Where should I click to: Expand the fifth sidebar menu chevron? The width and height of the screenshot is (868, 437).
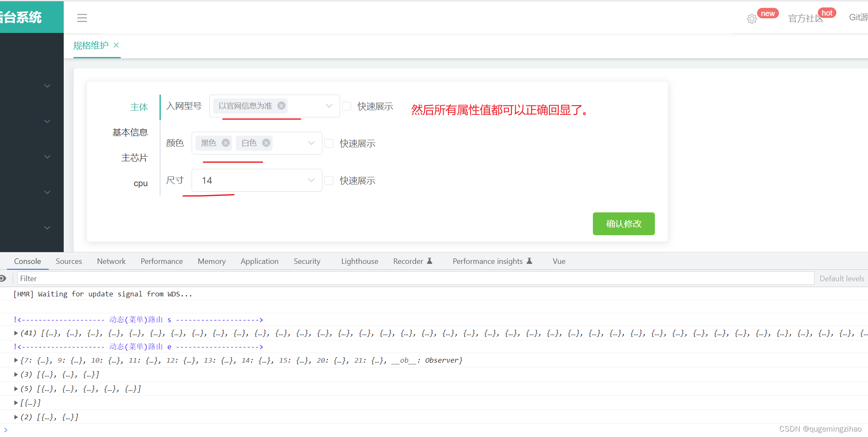coord(47,228)
